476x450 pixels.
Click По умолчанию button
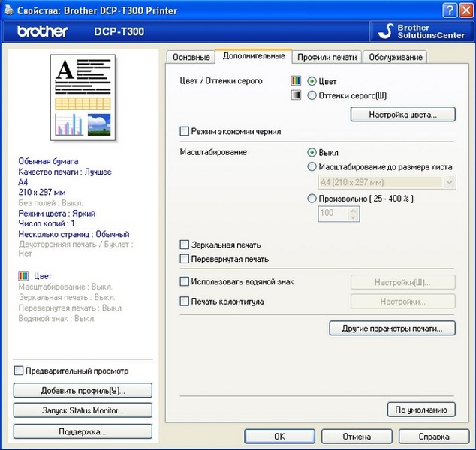[421, 409]
